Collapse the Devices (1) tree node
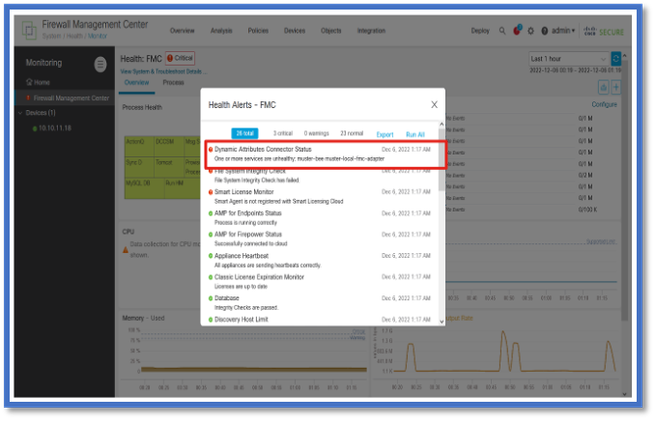 [20, 113]
